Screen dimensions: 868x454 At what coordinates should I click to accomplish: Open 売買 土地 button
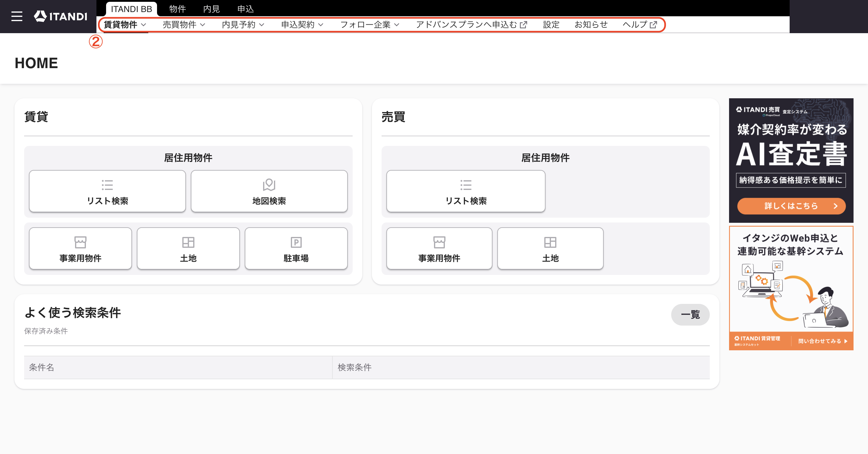coord(550,248)
